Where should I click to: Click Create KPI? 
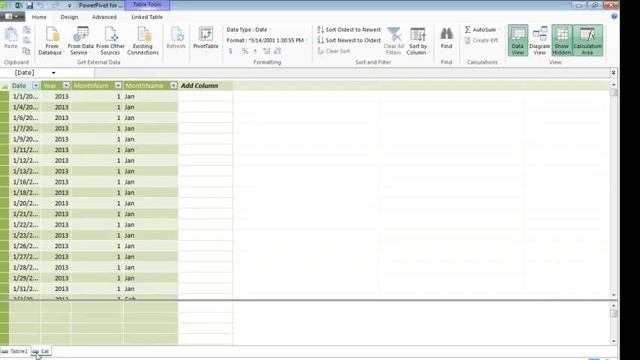(x=481, y=40)
